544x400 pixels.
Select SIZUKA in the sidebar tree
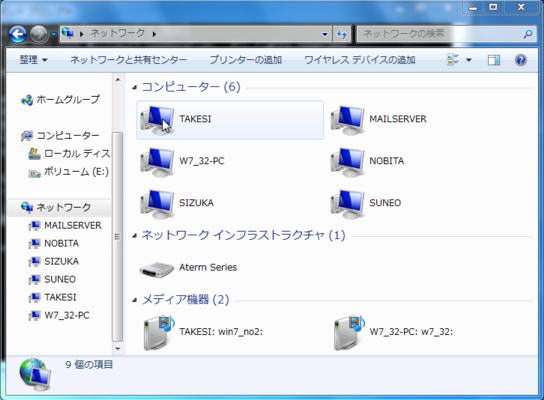click(54, 261)
